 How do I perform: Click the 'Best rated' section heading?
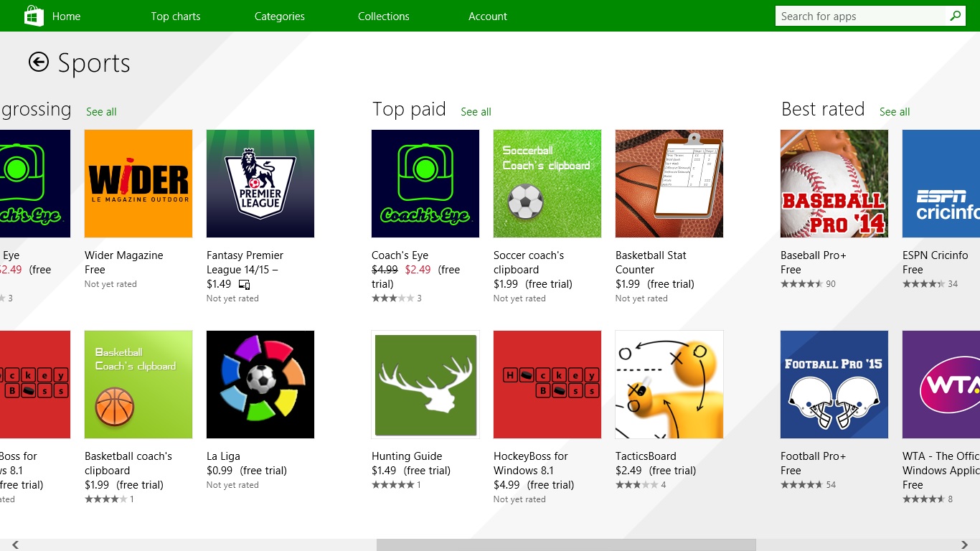click(x=823, y=109)
